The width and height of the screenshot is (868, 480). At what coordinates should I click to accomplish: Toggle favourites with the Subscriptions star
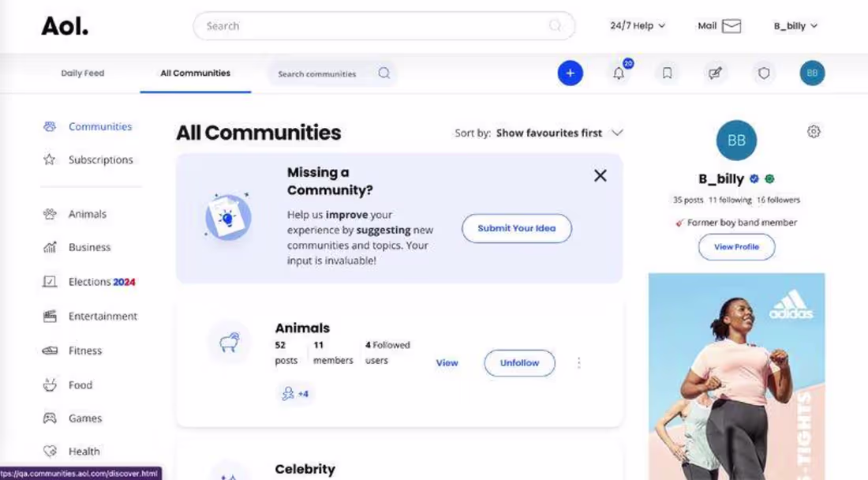coord(49,159)
